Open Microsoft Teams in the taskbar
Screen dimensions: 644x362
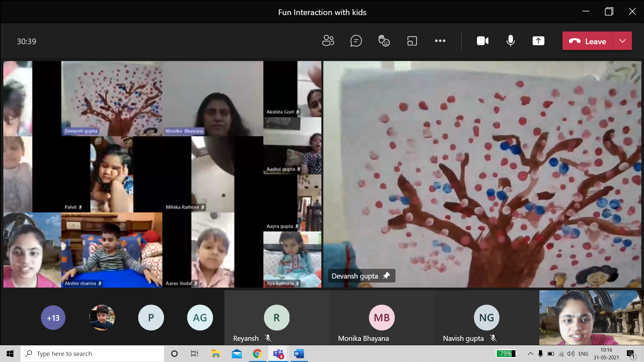(x=278, y=354)
